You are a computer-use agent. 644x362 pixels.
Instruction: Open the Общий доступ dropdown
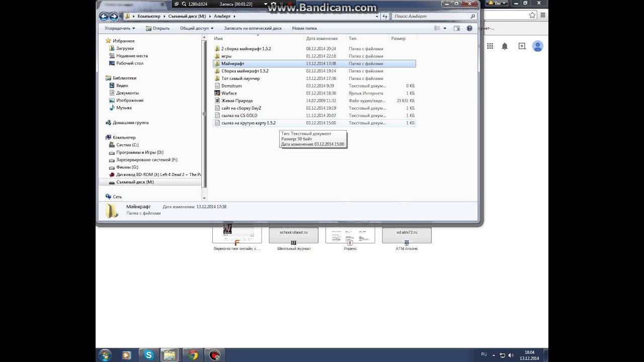tap(196, 28)
